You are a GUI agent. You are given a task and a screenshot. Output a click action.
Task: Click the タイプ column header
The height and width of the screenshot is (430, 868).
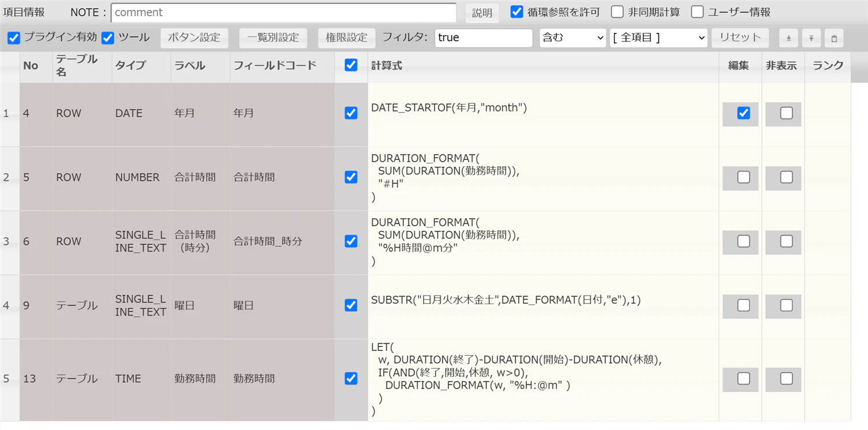click(141, 66)
